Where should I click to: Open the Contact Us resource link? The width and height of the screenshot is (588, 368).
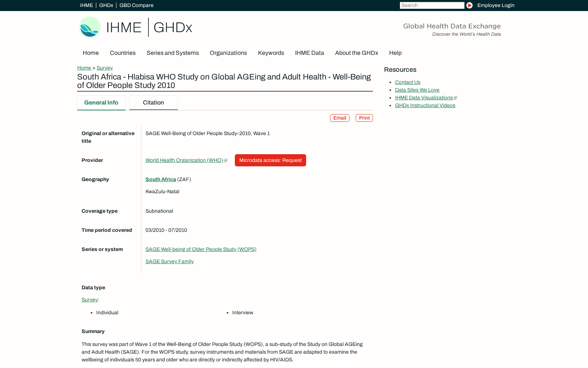(x=408, y=82)
